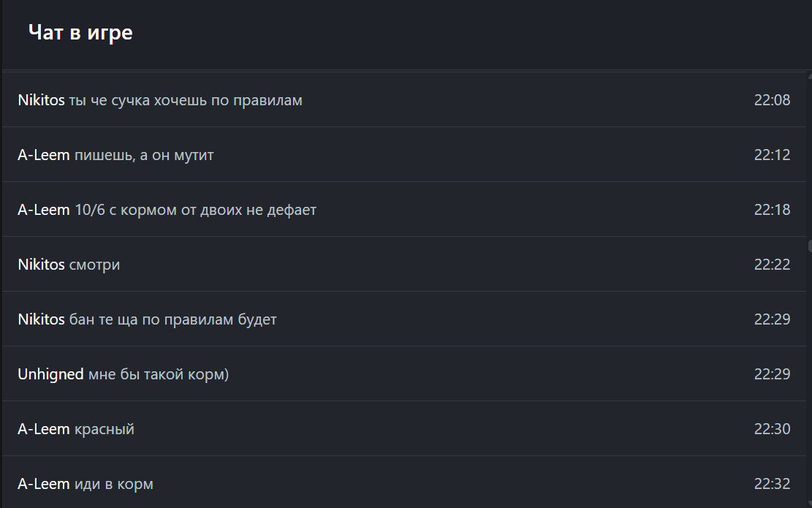Click the 22:08 timestamp
This screenshot has height=508, width=812.
click(x=772, y=100)
